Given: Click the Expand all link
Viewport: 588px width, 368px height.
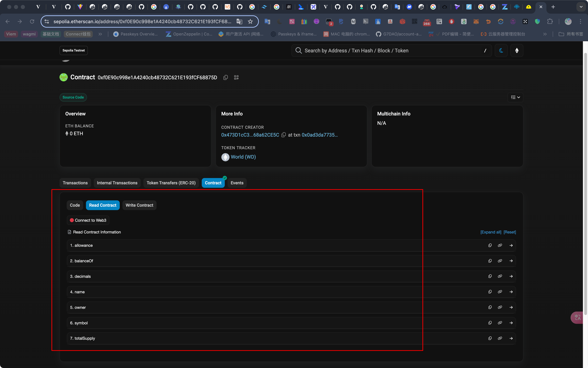Looking at the screenshot, I should 491,232.
